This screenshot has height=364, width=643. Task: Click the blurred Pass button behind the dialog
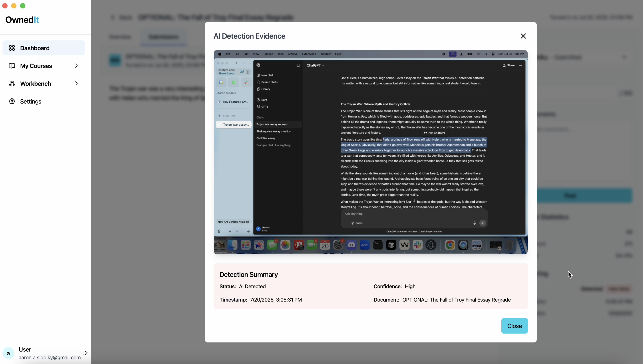click(584, 196)
